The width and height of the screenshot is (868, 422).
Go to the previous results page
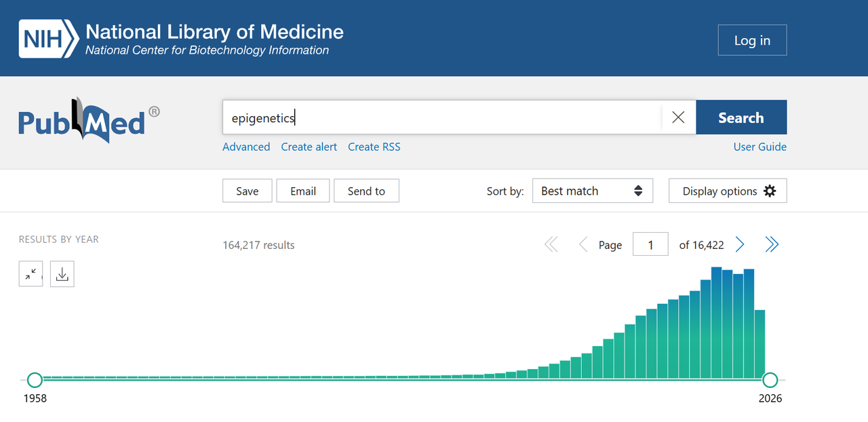583,245
